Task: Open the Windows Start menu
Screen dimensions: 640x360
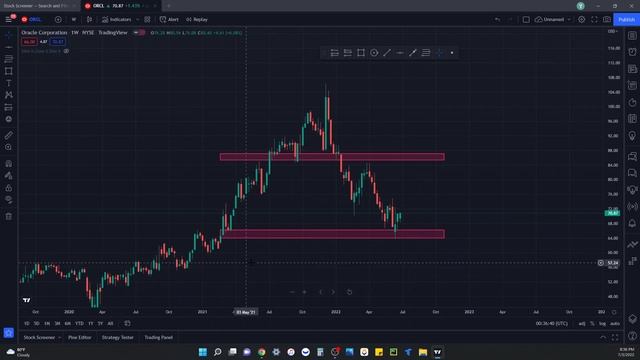Action: 202,352
